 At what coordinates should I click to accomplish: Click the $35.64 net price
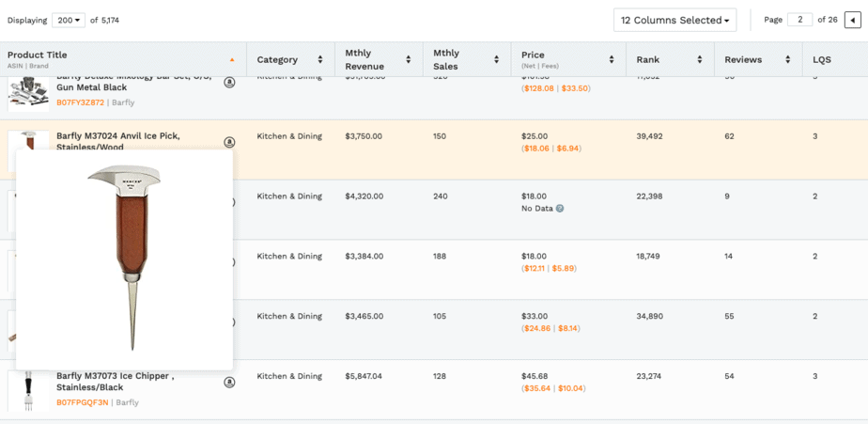point(537,388)
